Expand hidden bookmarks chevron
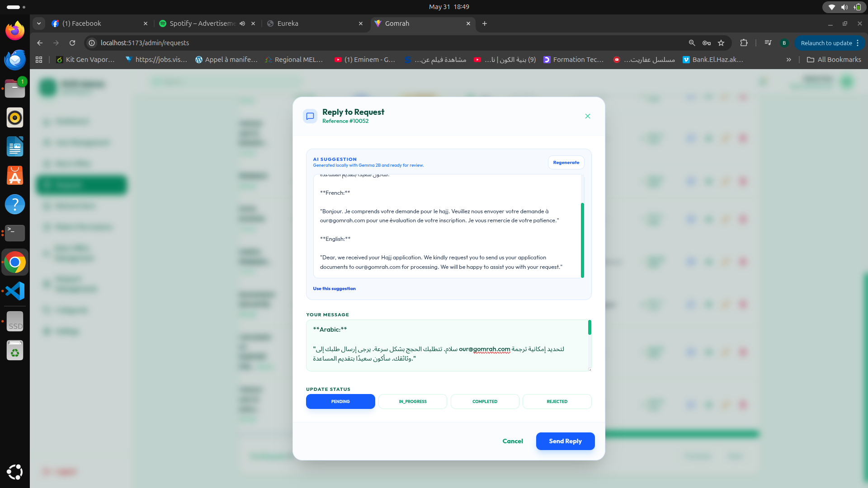Image resolution: width=868 pixels, height=488 pixels. (788, 60)
